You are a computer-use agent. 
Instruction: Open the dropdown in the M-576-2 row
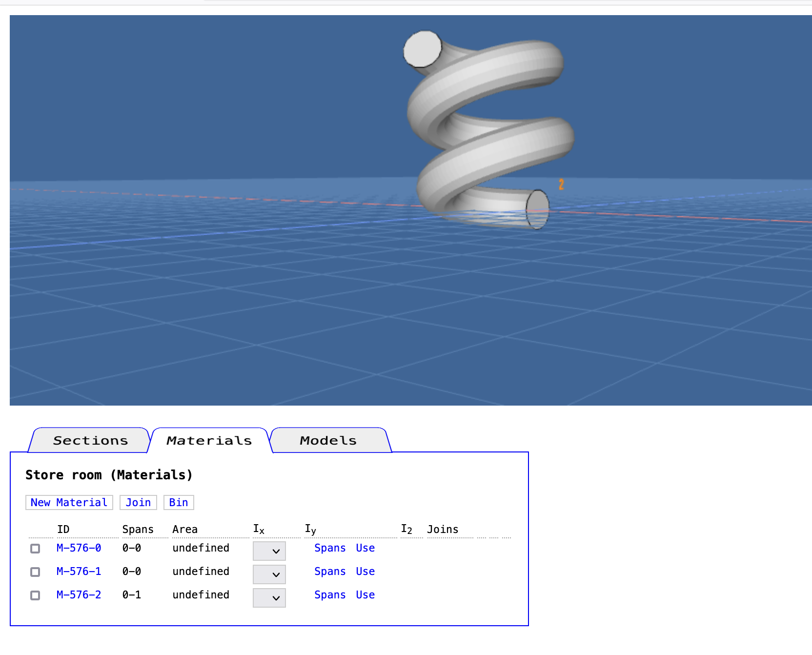pos(269,598)
